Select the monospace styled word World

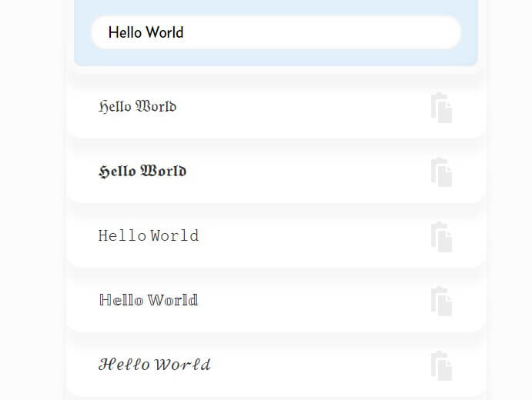[175, 235]
